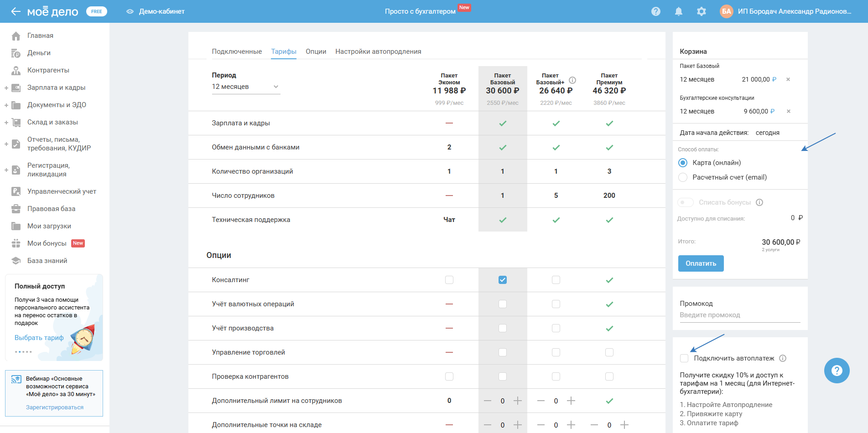Viewport: 868px width, 433px height.
Task: Enable the Подключить автоплатеж checkbox
Action: [x=684, y=358]
